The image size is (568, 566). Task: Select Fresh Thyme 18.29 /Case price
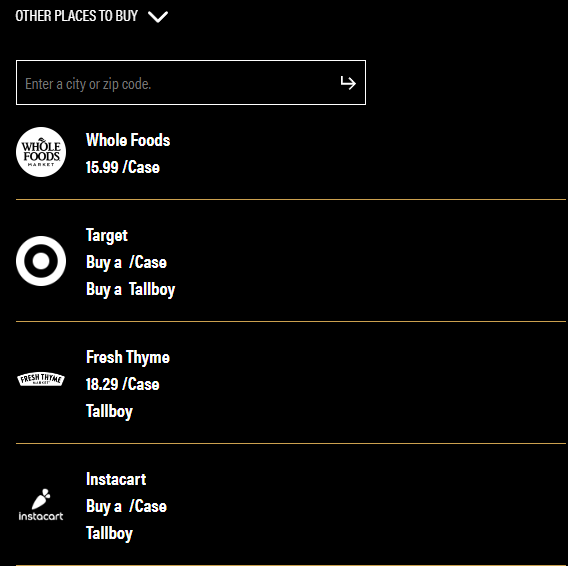click(x=123, y=384)
